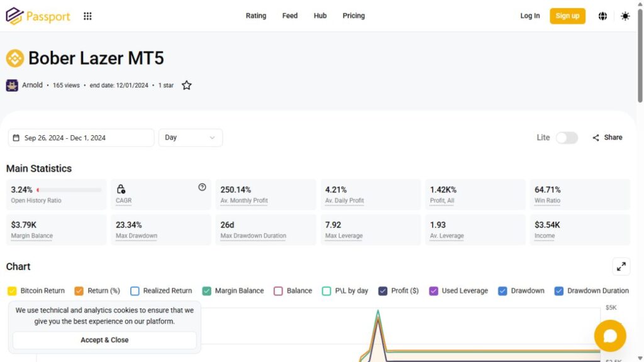The width and height of the screenshot is (644, 362).
Task: Uncheck Drawdown Duration series
Action: [558, 291]
